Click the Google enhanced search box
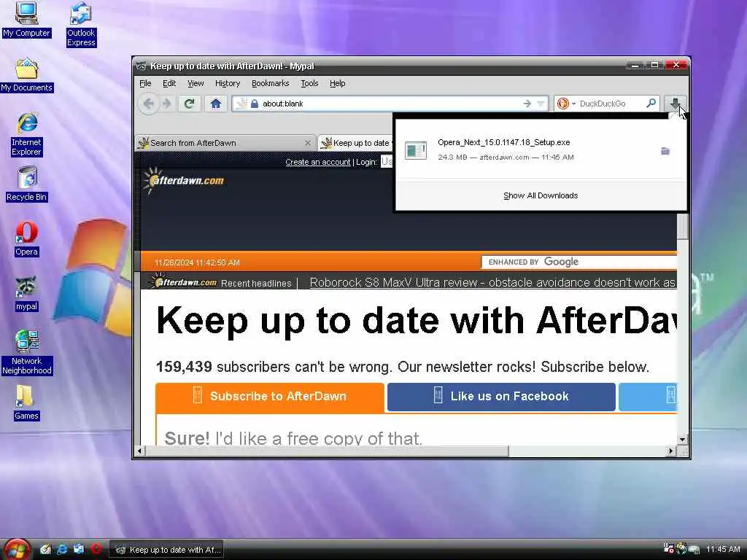This screenshot has height=560, width=747. [578, 262]
